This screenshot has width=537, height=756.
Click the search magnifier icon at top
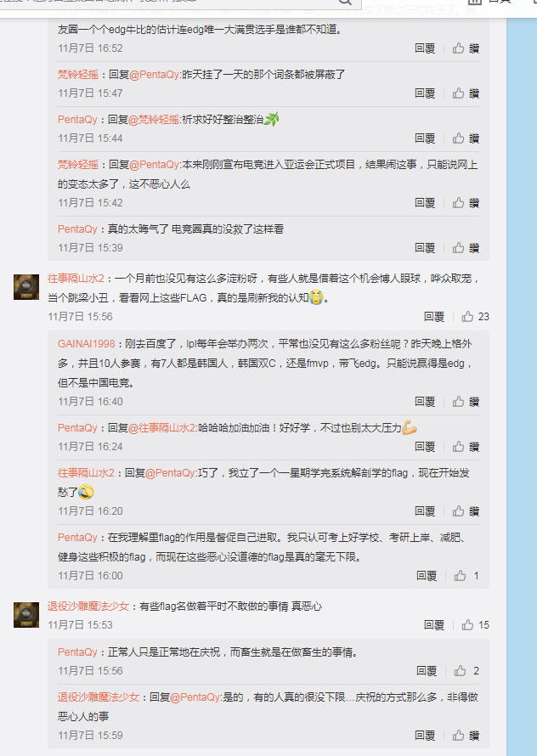(345, 3)
